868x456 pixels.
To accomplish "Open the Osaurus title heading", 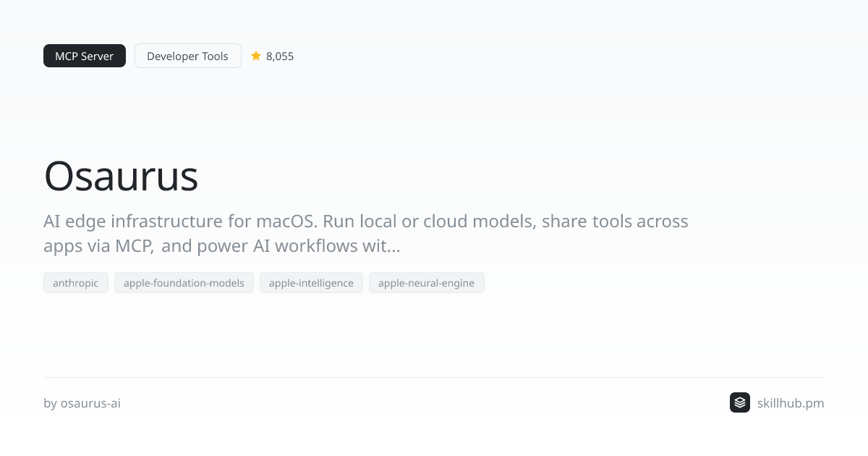I will tap(121, 176).
